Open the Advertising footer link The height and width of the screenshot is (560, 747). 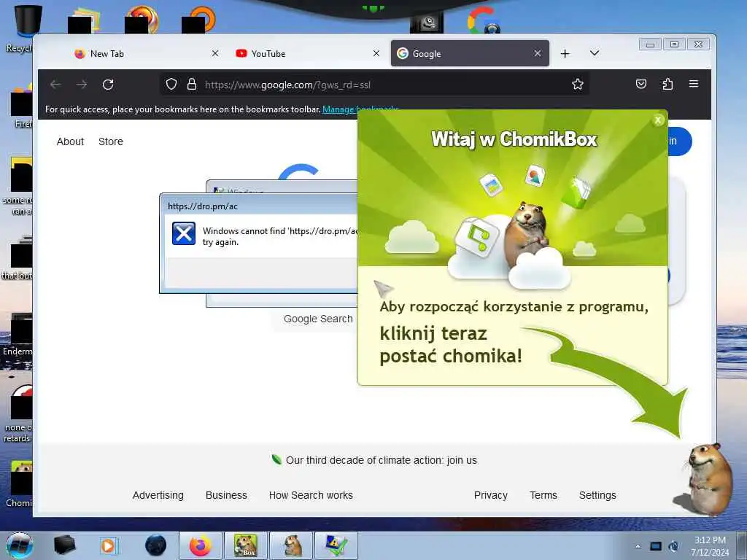point(158,495)
